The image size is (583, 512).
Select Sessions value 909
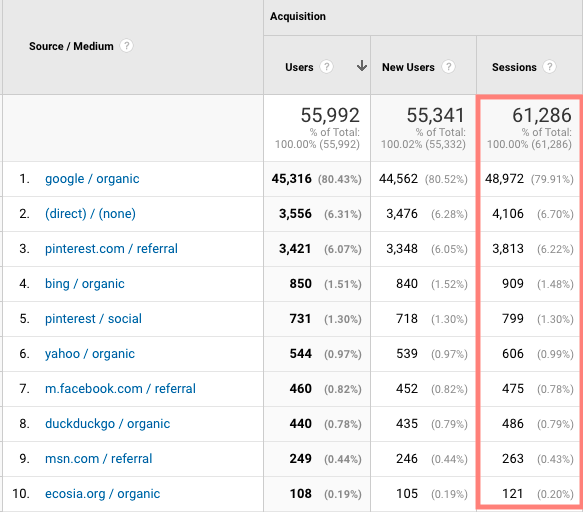(513, 284)
